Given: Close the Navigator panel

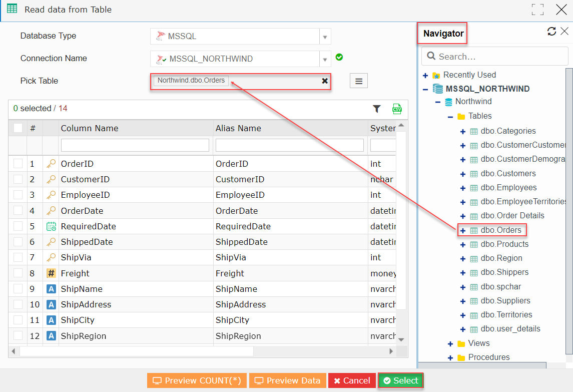Looking at the screenshot, I should [x=564, y=31].
